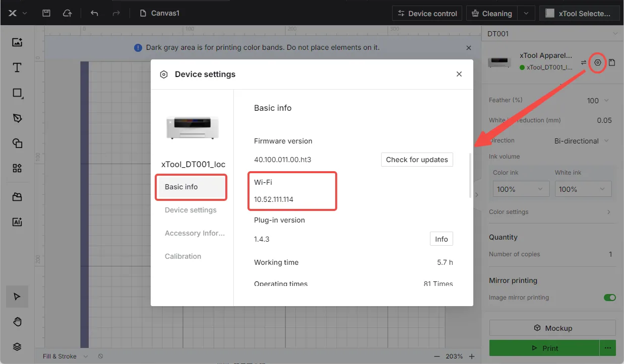Click the plug-in version 1.4.3 text

coord(262,239)
